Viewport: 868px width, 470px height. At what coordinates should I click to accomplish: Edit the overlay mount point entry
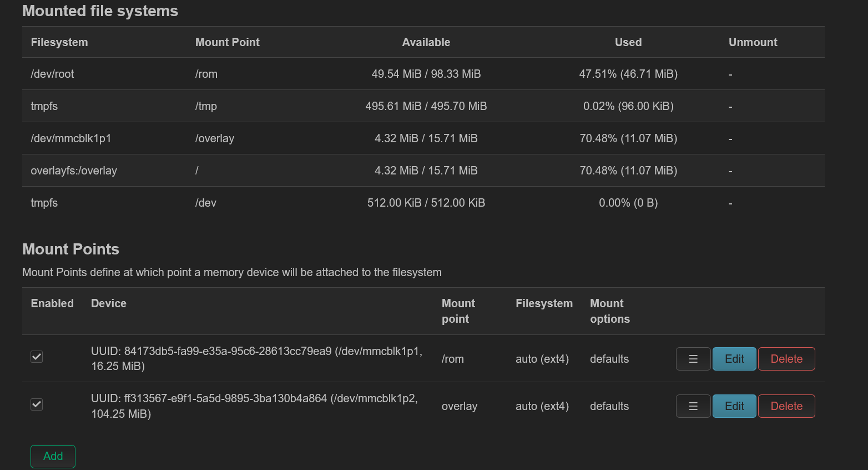(734, 406)
